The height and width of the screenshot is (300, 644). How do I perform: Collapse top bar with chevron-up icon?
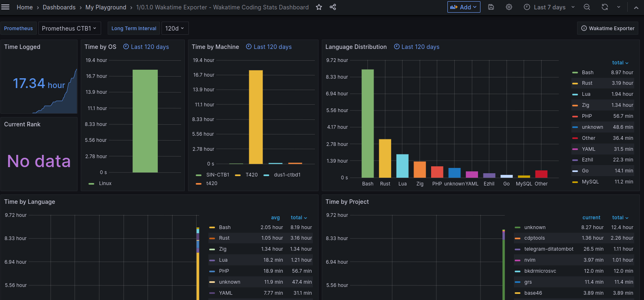pyautogui.click(x=636, y=7)
